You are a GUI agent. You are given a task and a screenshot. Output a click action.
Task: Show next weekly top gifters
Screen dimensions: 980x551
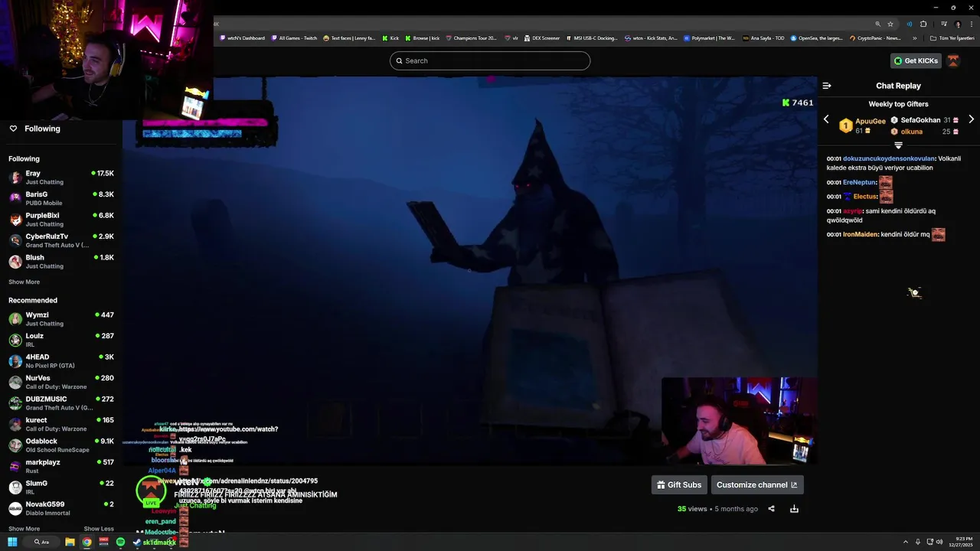[x=971, y=119]
